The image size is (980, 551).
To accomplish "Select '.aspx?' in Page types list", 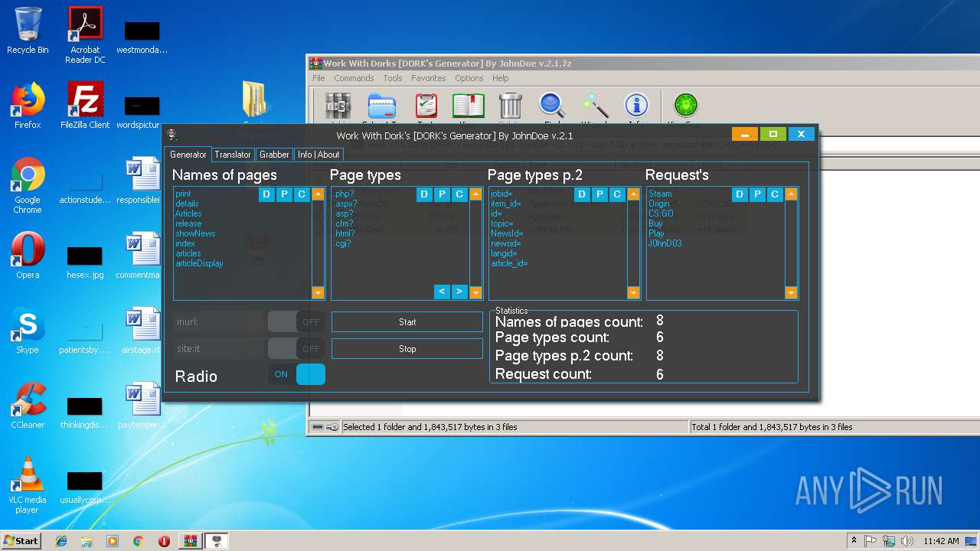I will click(345, 204).
